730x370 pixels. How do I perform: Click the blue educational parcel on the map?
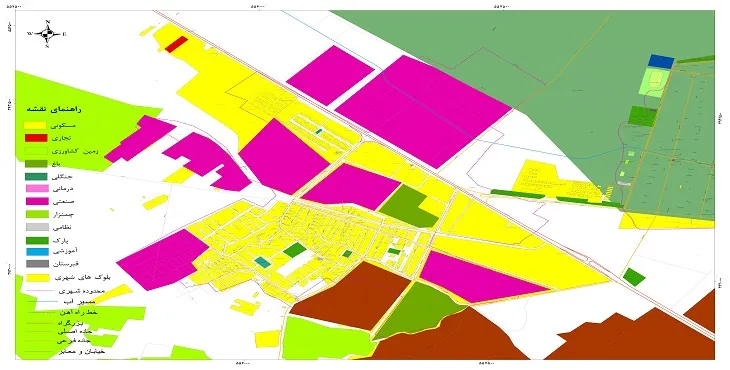point(662,61)
